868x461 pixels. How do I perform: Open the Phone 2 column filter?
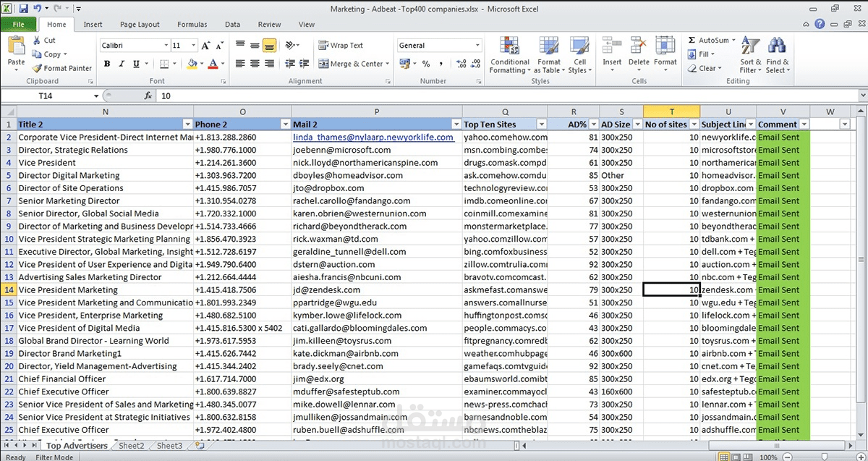tap(286, 124)
